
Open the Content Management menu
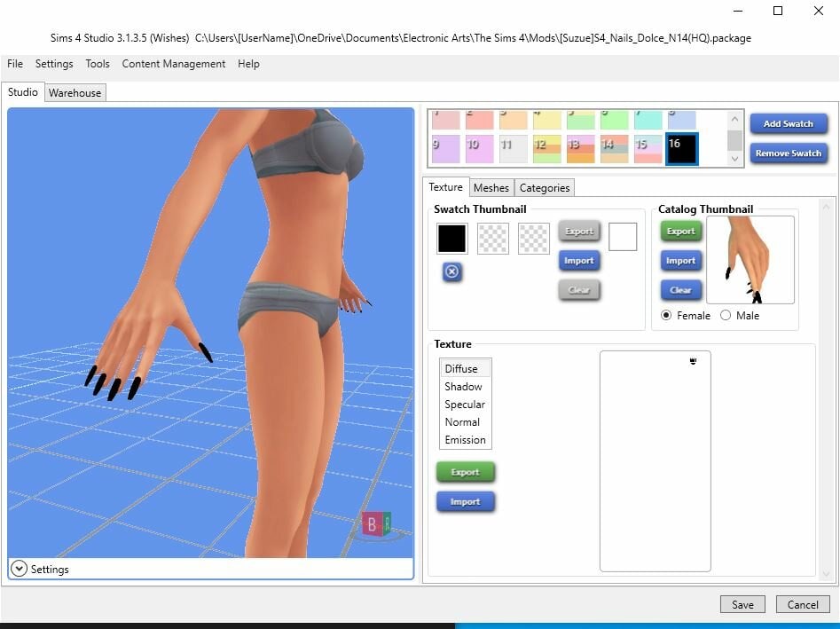pos(174,64)
